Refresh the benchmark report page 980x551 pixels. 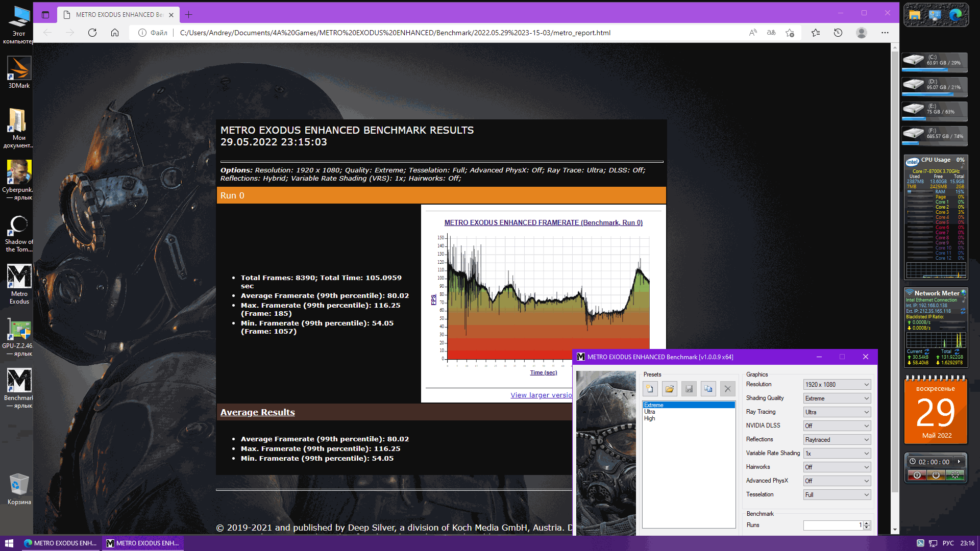click(92, 33)
